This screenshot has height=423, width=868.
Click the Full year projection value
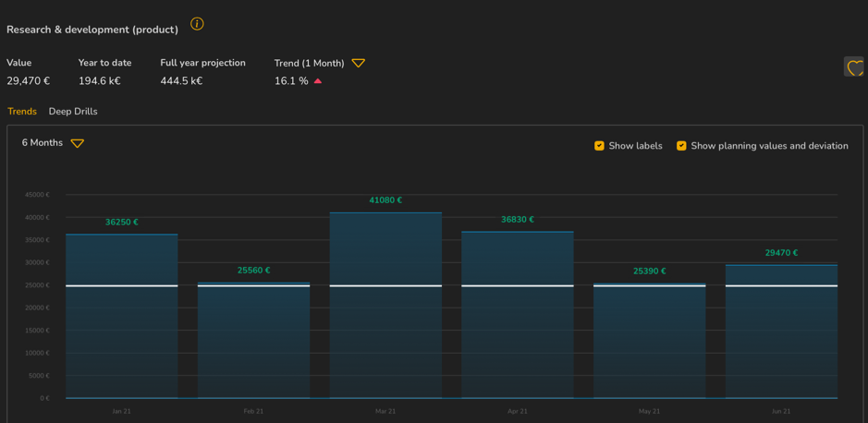(x=181, y=81)
